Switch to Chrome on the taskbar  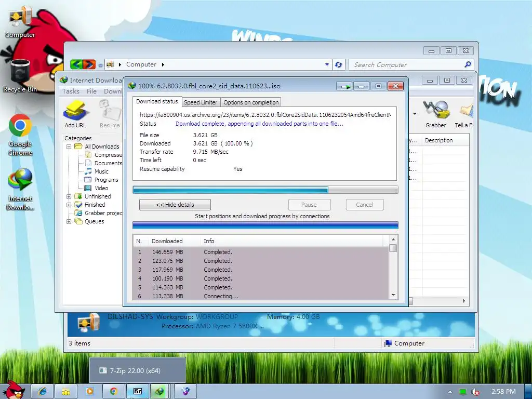coord(113,391)
